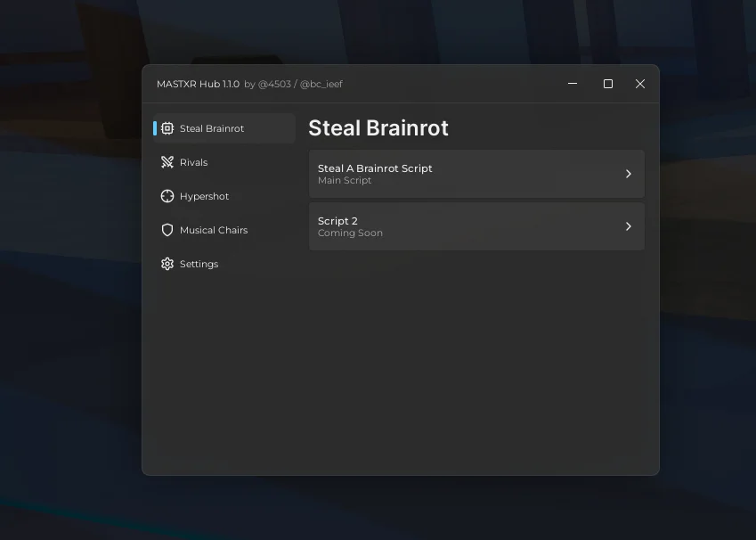Minimize the MASTXR Hub window
This screenshot has height=540, width=756.
[573, 84]
